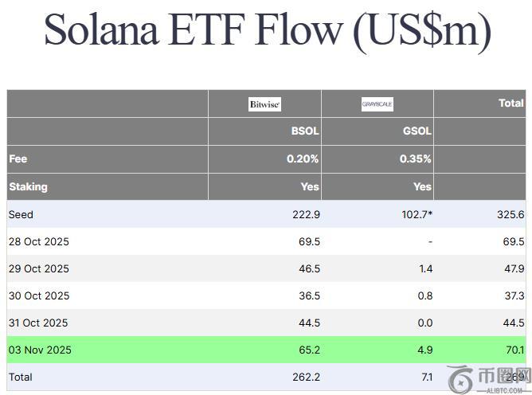Click the GSOL 0.35% fee cell

coord(416,159)
